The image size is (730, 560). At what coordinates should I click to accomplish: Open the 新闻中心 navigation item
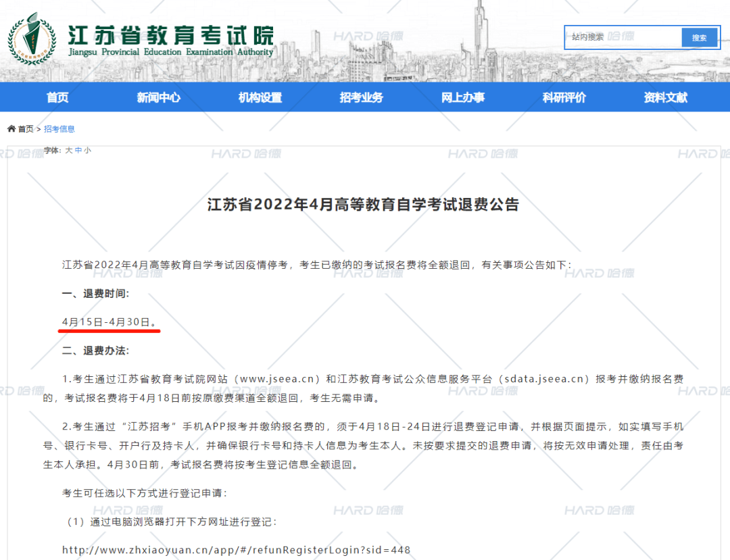click(159, 97)
